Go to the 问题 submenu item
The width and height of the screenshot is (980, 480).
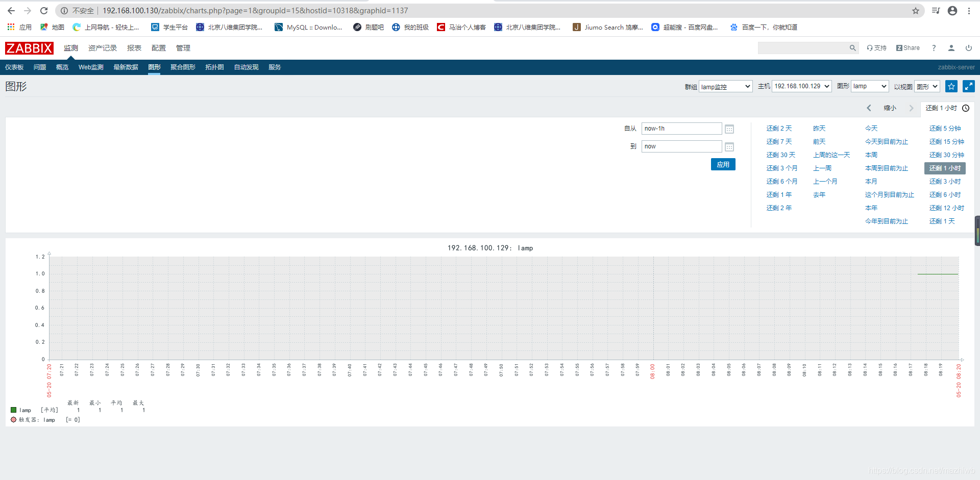[x=40, y=67]
